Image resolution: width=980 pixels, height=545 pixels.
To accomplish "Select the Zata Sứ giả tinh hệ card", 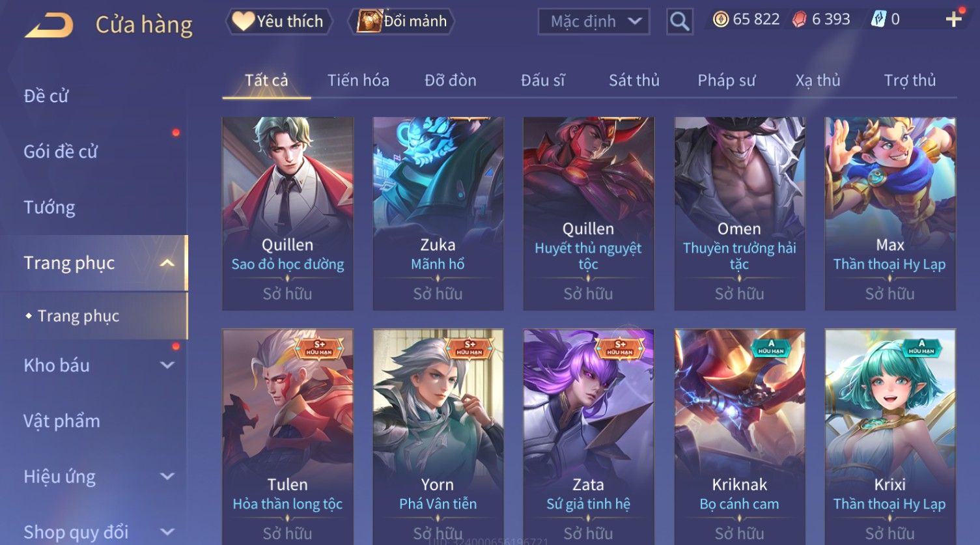I will pos(589,436).
